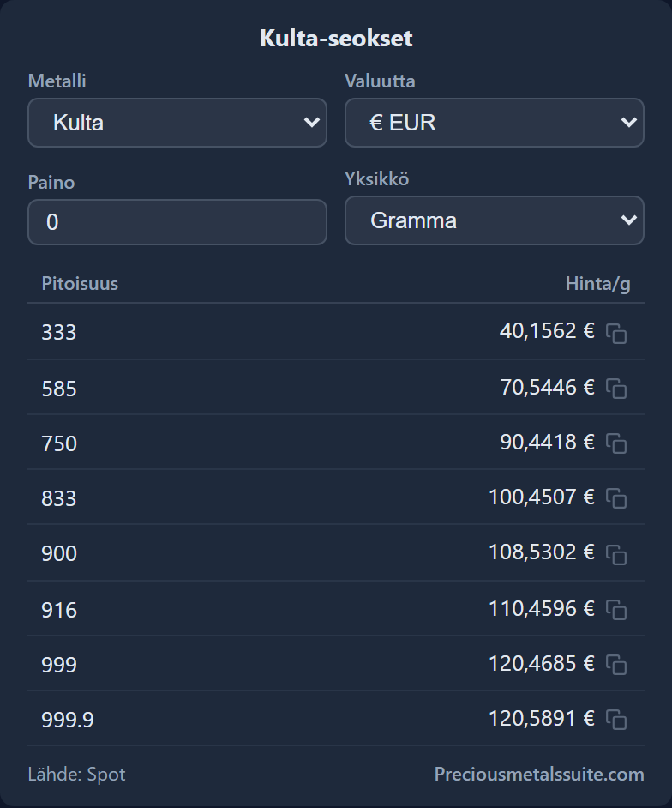Open the Preciousmetalssuite.com link
Image resolution: width=672 pixels, height=808 pixels.
[539, 774]
